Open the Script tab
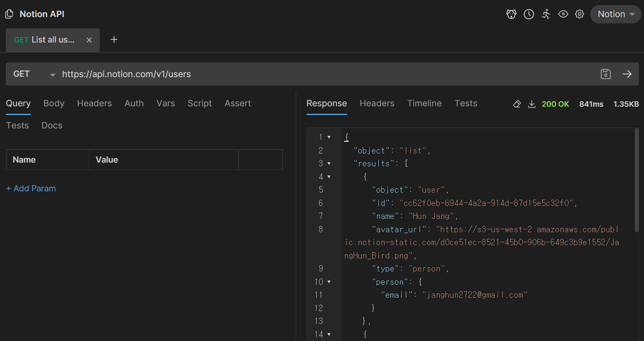Image resolution: width=644 pixels, height=341 pixels. coord(199,103)
